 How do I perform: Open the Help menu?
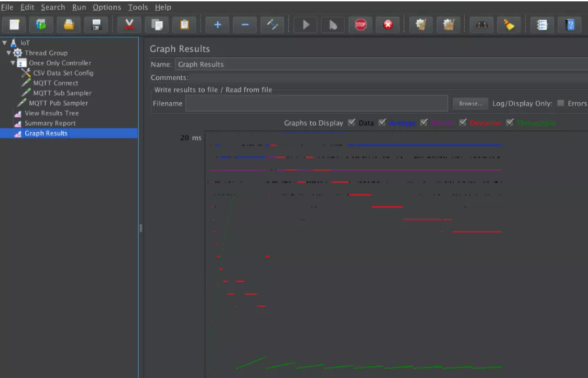point(162,7)
